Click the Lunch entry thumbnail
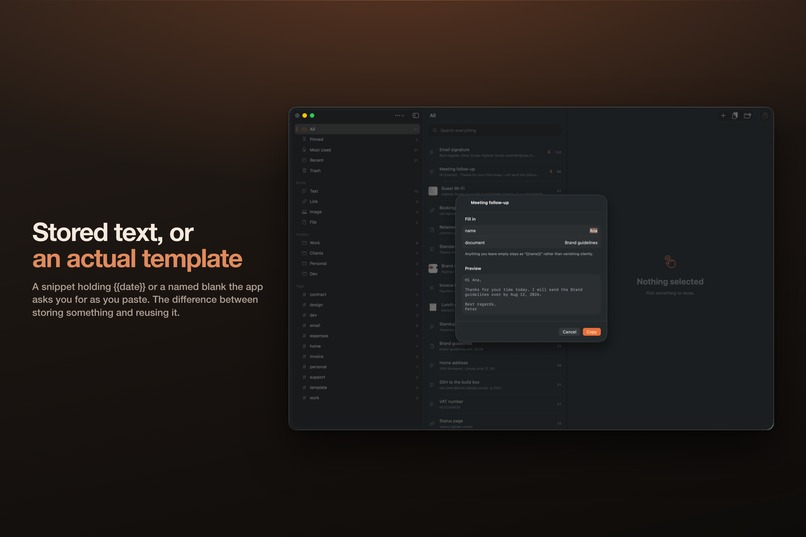The width and height of the screenshot is (806, 537). [433, 307]
